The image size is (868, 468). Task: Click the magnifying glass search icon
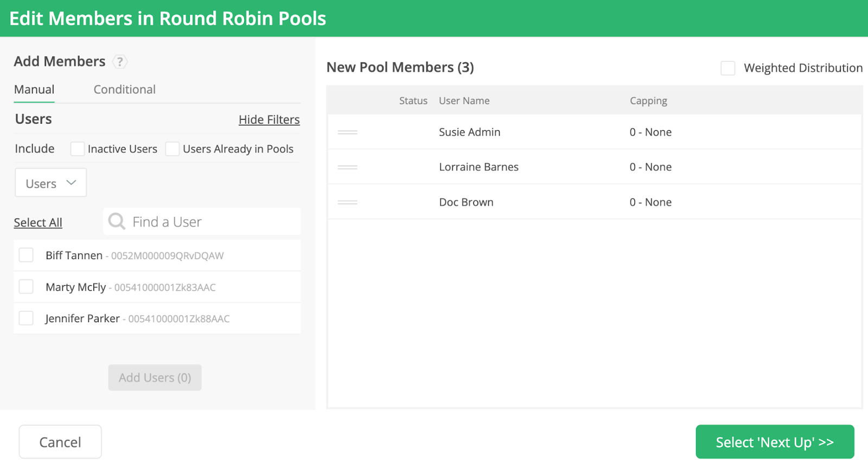(x=117, y=221)
